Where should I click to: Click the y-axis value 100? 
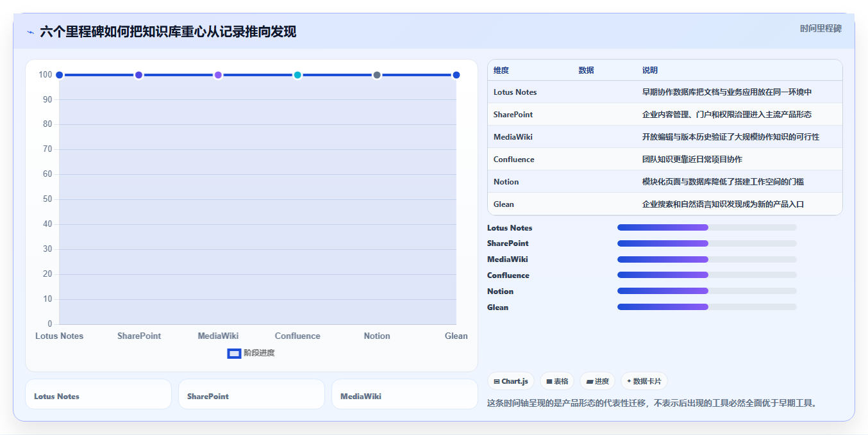[45, 75]
